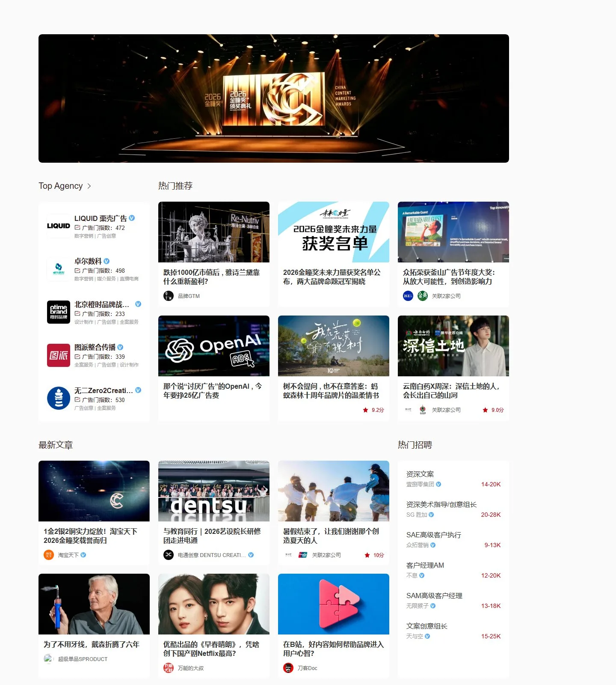Click the otime brand 橙时品牌 logo
616x685 pixels.
(59, 312)
